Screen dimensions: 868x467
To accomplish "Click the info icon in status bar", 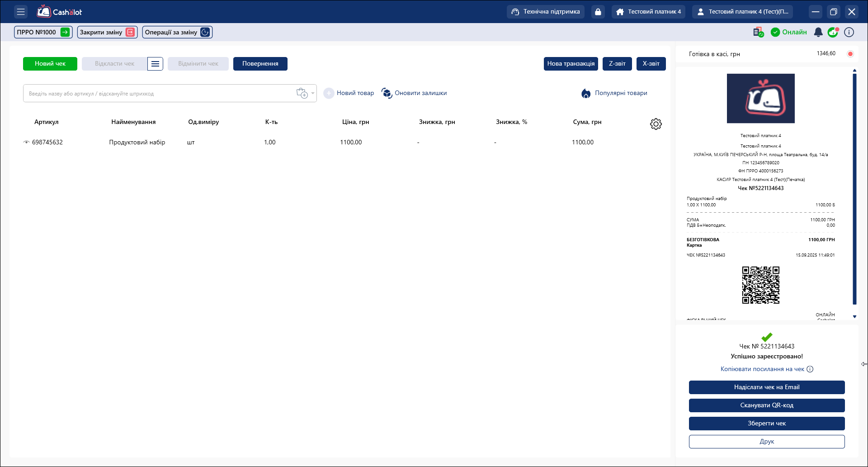I will click(849, 32).
